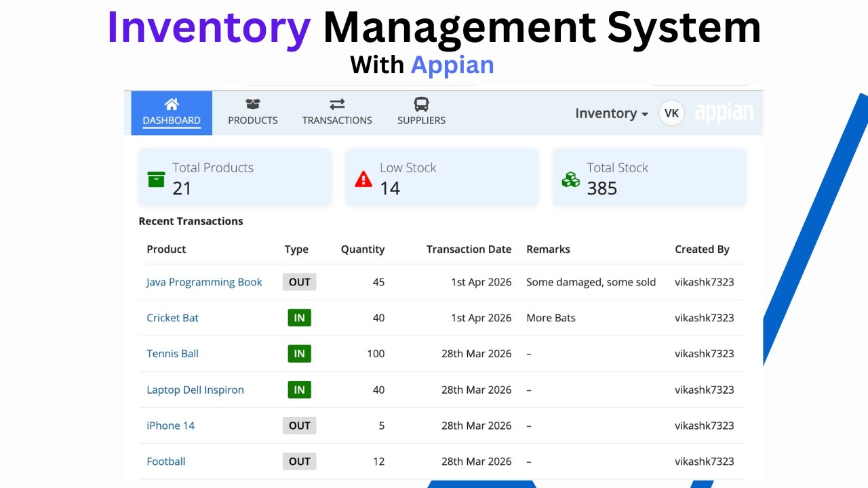Open the Tennis Ball product link
Viewport: 868px width, 488px height.
(x=172, y=354)
